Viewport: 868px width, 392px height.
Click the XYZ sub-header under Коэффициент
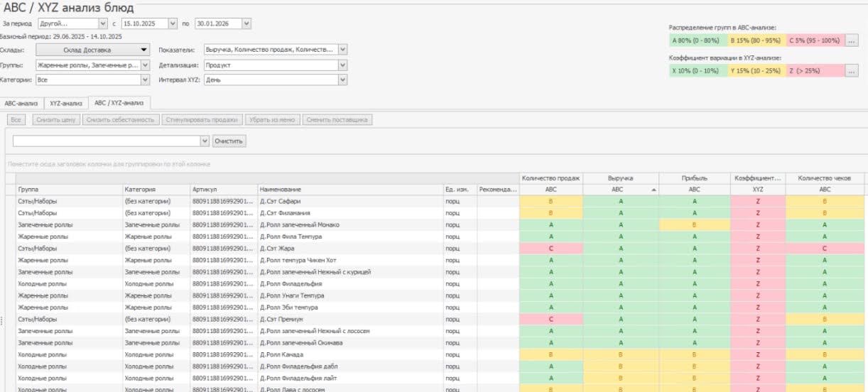pos(758,190)
